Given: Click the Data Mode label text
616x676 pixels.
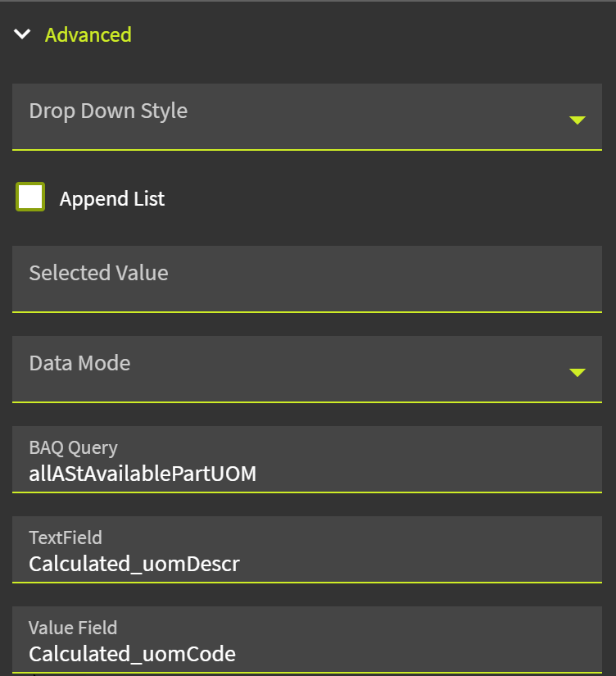Looking at the screenshot, I should pyautogui.click(x=79, y=363).
